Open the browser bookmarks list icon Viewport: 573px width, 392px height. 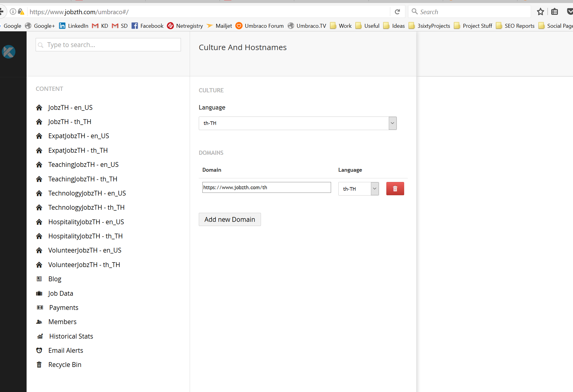[555, 12]
